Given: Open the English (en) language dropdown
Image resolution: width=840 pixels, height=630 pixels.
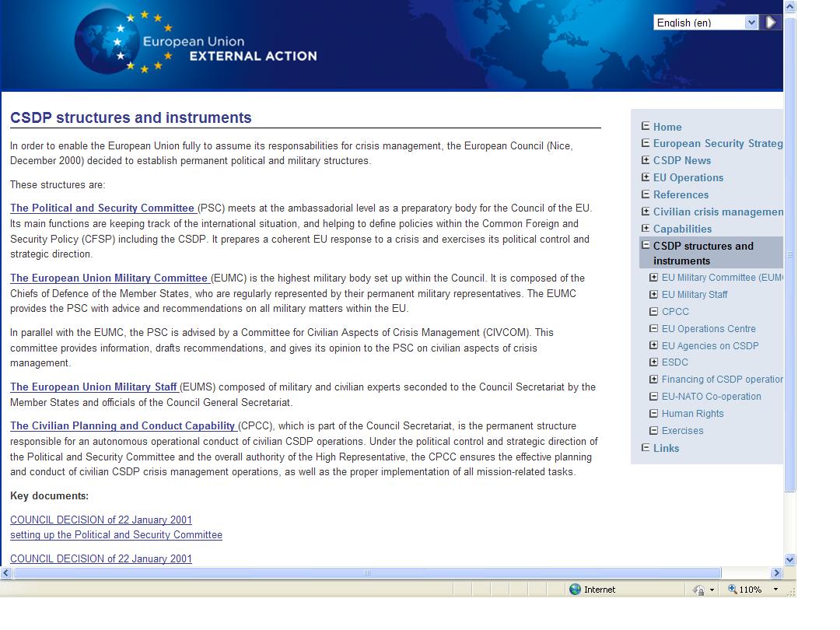Looking at the screenshot, I should [x=751, y=23].
